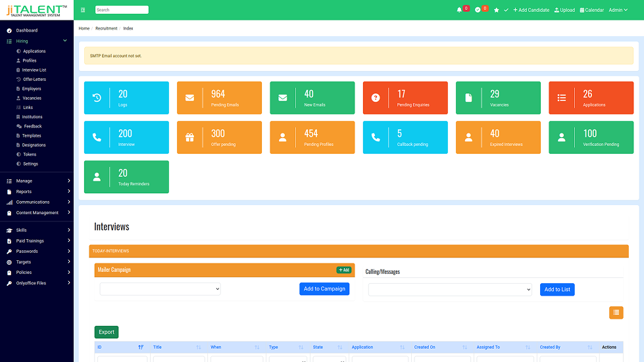Toggle the sidebar with the hamburger menu icon

coord(83,10)
